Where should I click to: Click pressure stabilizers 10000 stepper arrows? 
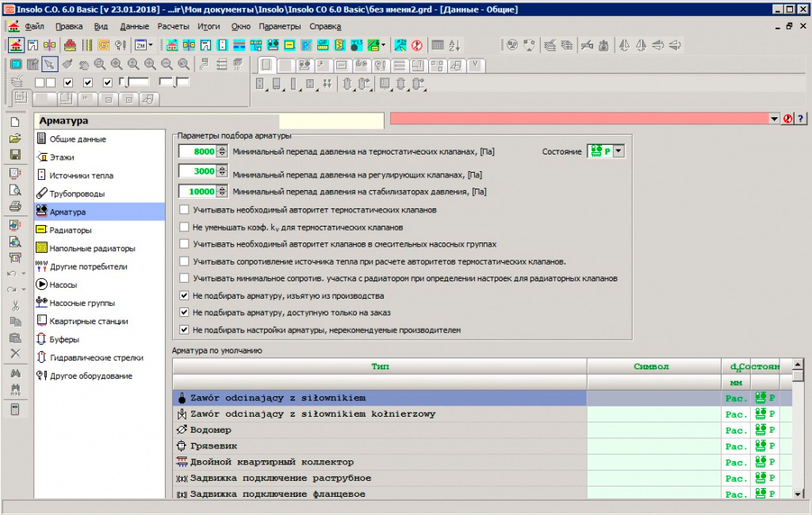pos(222,192)
